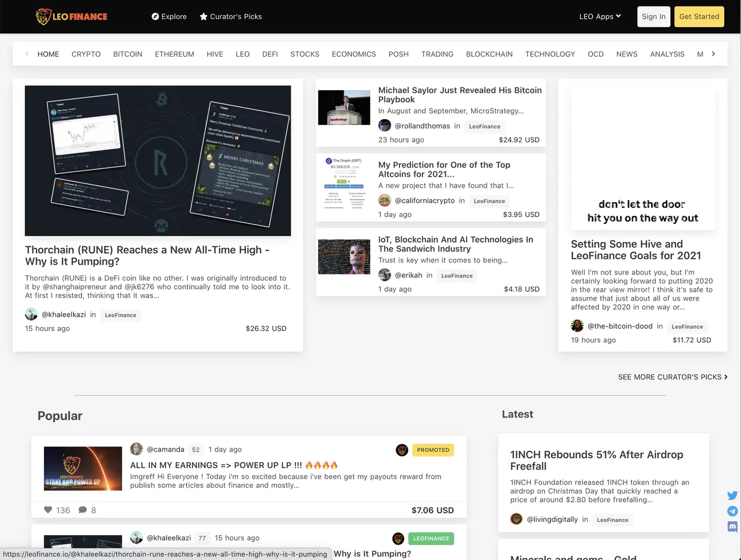
Task: Click the green LEOFINANCE badge
Action: pos(431,539)
